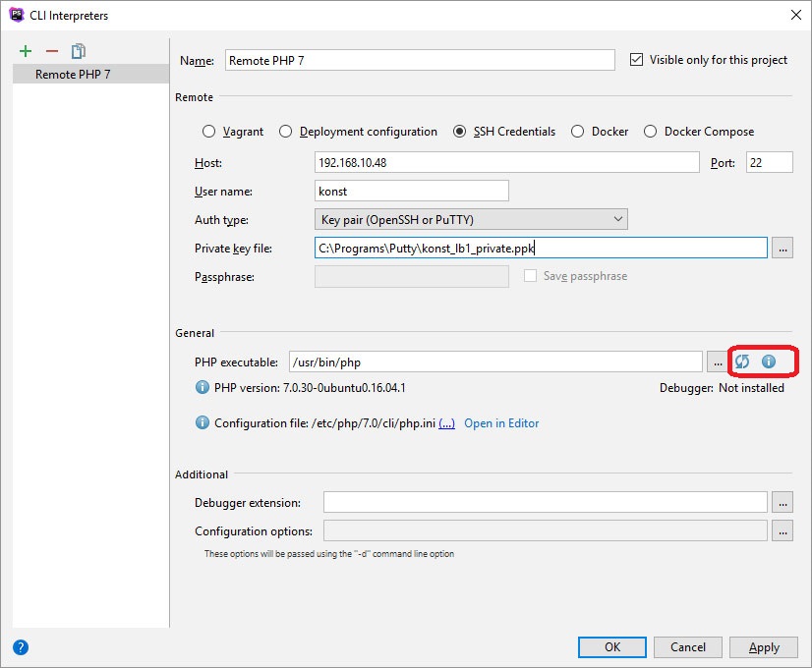Viewport: 812px width, 668px height.
Task: Open the Auth type dropdown
Action: (x=471, y=219)
